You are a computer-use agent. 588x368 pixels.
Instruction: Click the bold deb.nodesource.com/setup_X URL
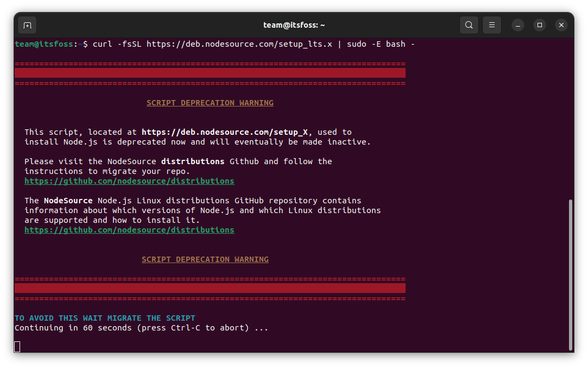tap(228, 132)
